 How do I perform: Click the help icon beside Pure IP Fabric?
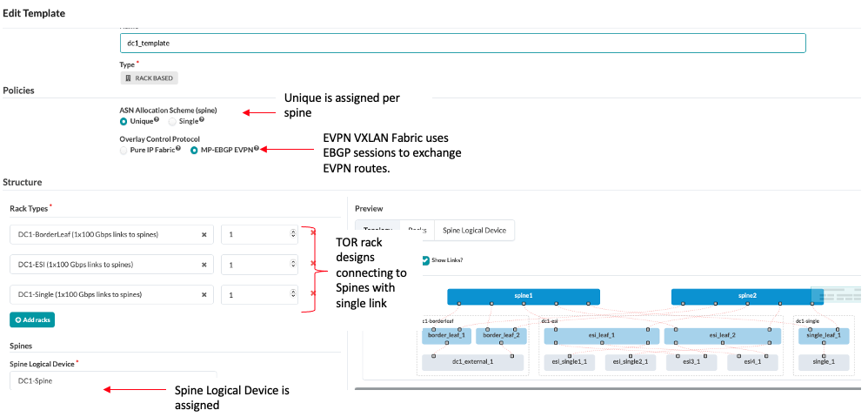pos(178,148)
